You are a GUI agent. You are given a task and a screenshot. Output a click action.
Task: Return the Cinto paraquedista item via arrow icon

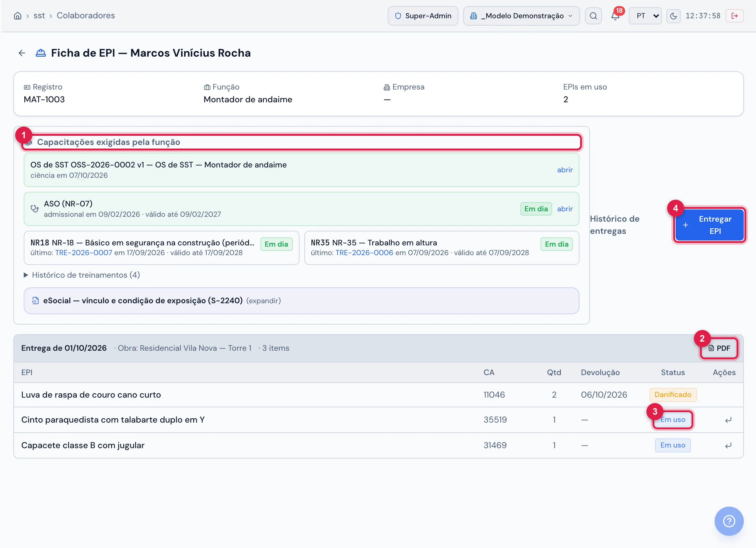pos(728,420)
